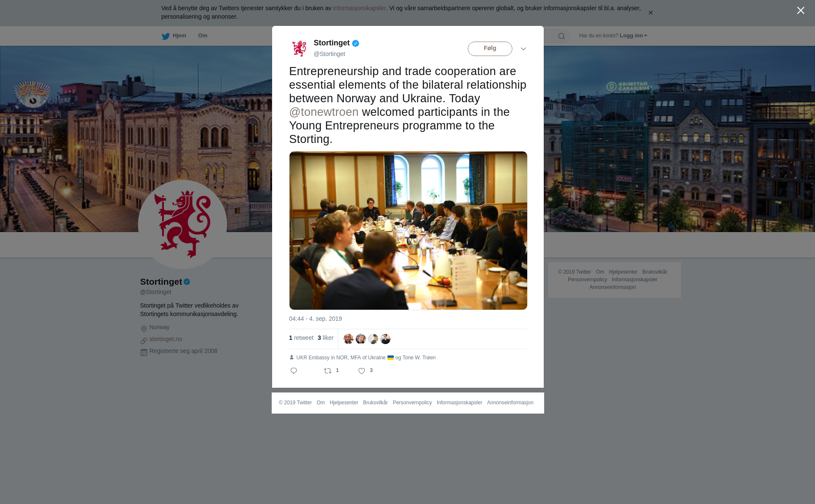Viewport: 815px width, 504px height.
Task: Click the last liker's avatar thumbnail
Action: [x=385, y=339]
